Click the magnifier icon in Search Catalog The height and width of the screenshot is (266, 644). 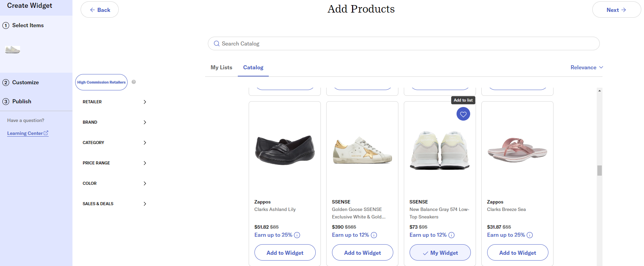[x=217, y=43]
